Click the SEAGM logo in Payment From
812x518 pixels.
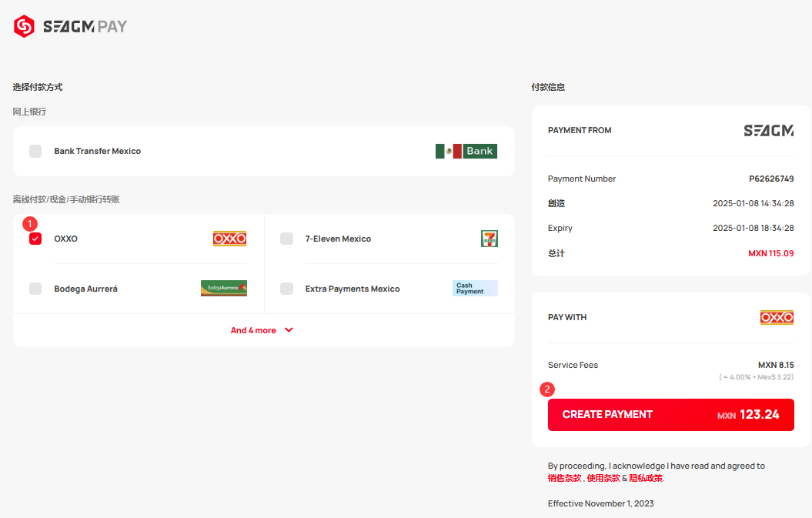point(768,131)
